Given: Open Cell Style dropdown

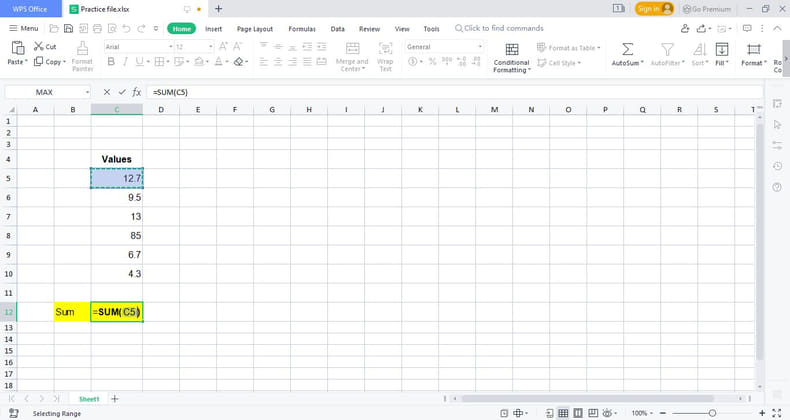Looking at the screenshot, I should (x=559, y=63).
